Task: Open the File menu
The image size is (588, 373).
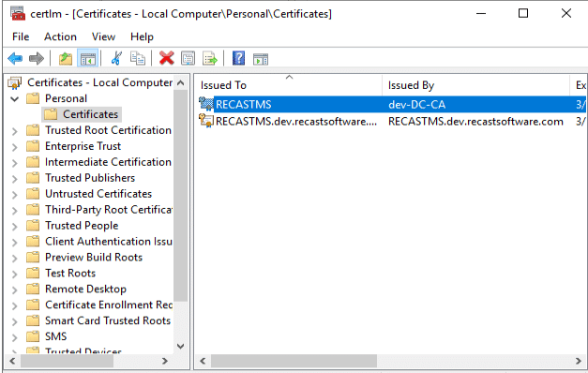Action: [x=21, y=37]
